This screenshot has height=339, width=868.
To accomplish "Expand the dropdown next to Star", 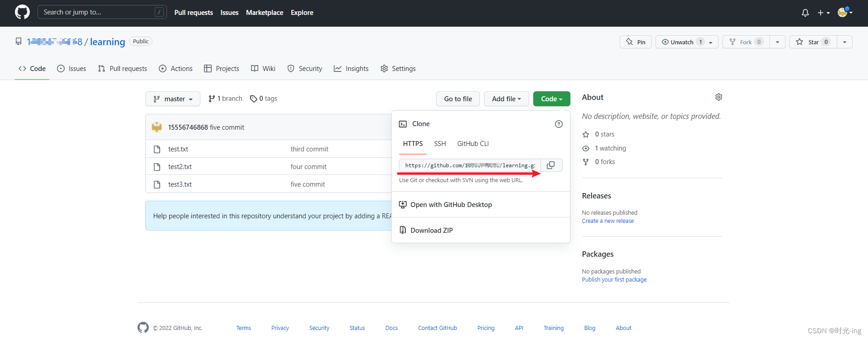I will [x=844, y=42].
